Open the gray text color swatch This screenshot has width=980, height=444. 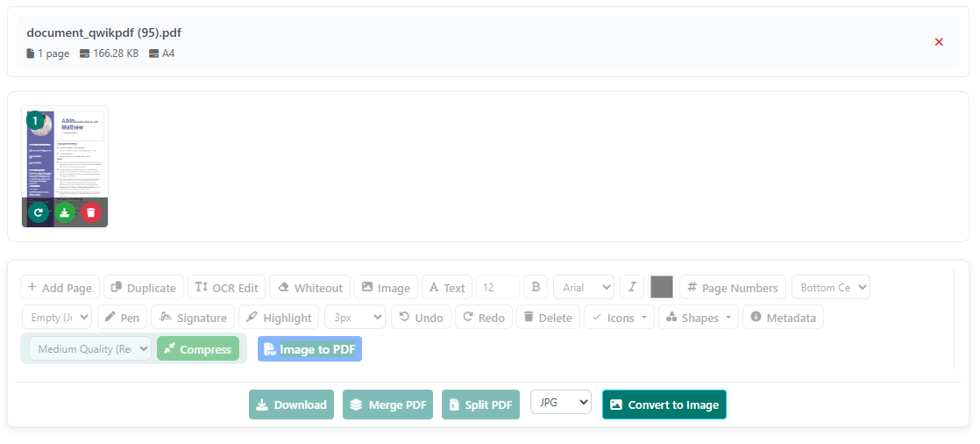coord(662,287)
